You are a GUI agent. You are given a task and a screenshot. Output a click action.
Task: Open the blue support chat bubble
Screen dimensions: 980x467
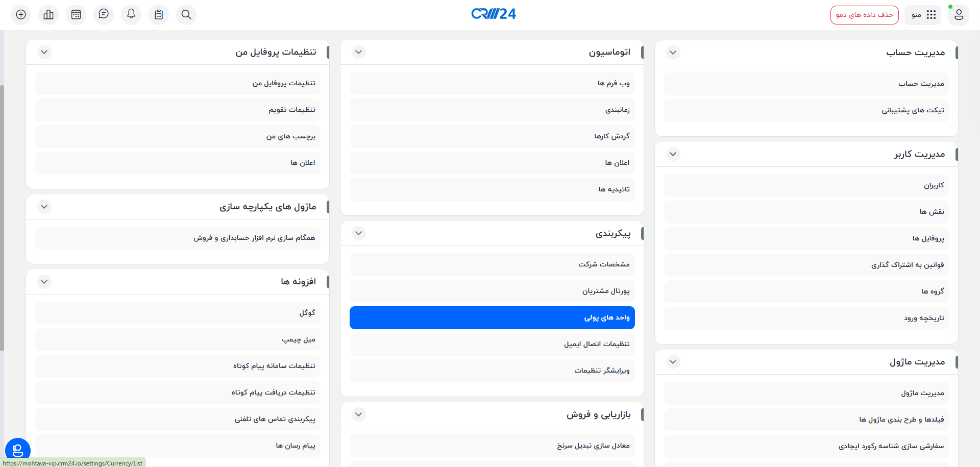pyautogui.click(x=18, y=450)
